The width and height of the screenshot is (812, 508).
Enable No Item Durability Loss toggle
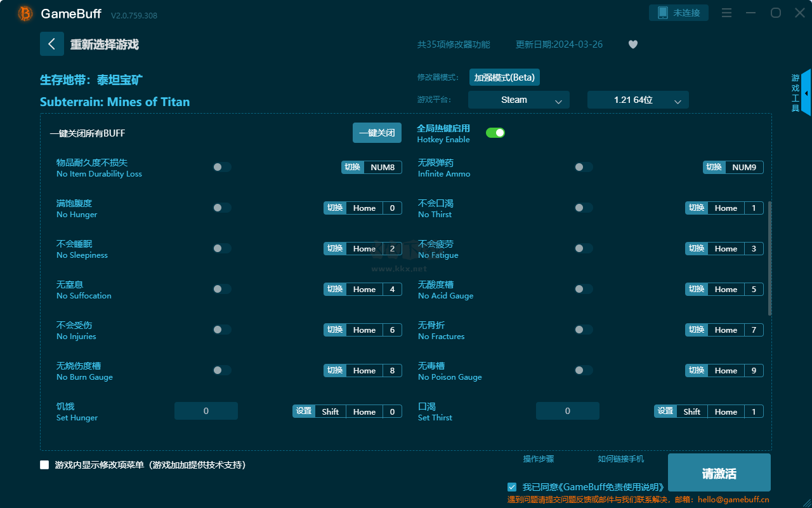click(x=221, y=167)
